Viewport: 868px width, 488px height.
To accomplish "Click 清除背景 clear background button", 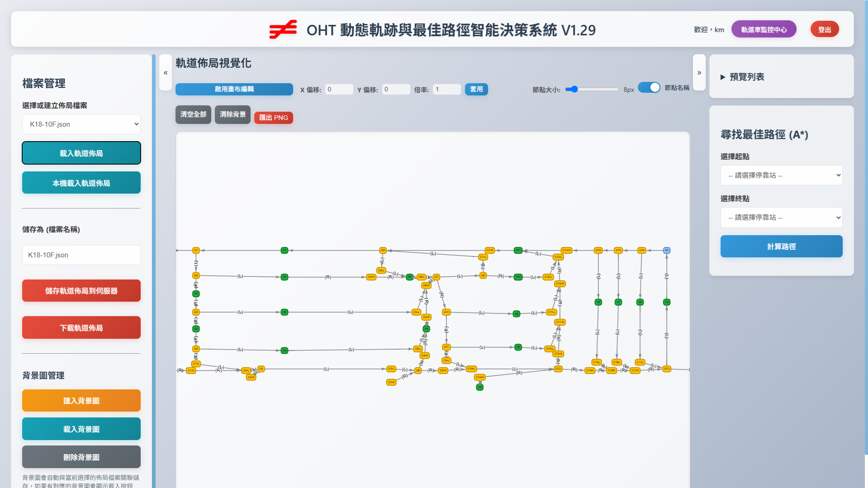I will tap(232, 114).
